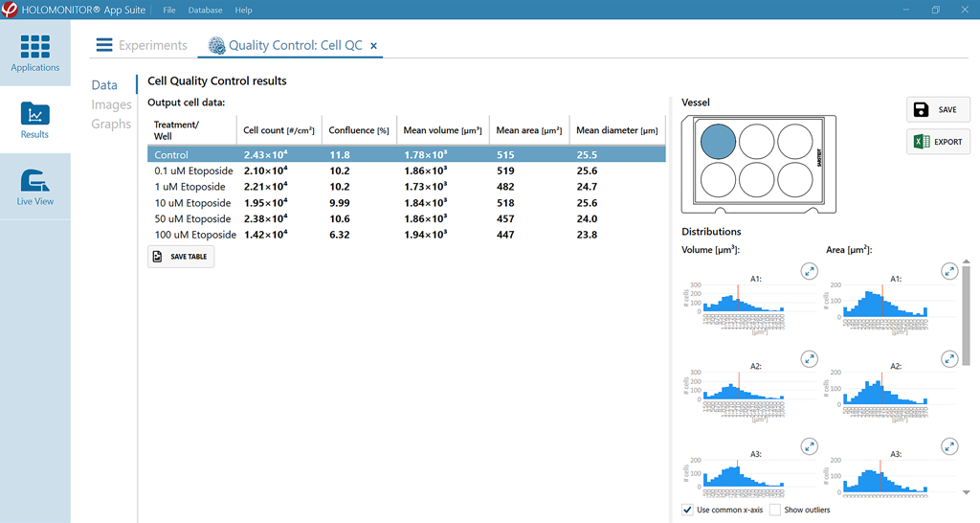
Task: Click the distributions panel vertical scrollbar thumb
Action: (x=967, y=315)
